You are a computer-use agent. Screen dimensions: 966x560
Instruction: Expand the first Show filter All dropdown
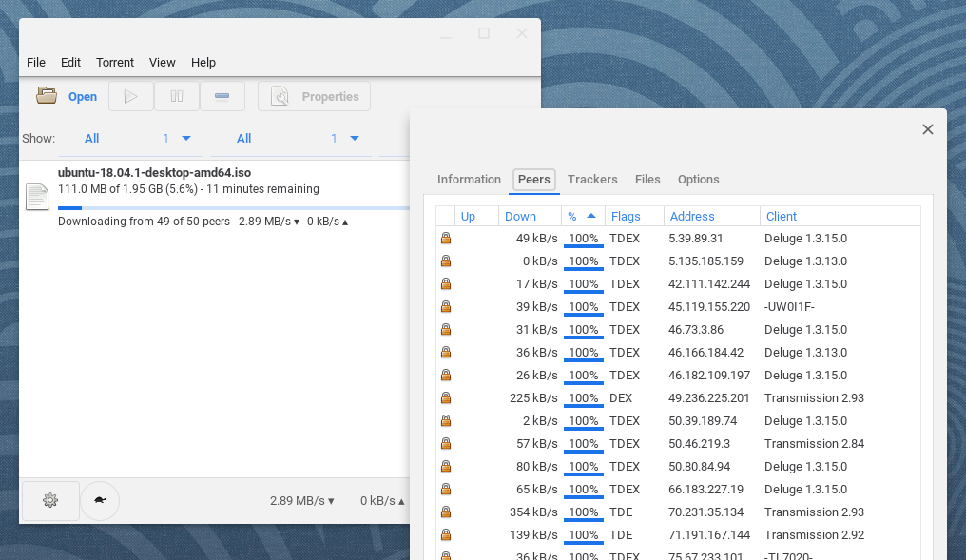pyautogui.click(x=130, y=139)
